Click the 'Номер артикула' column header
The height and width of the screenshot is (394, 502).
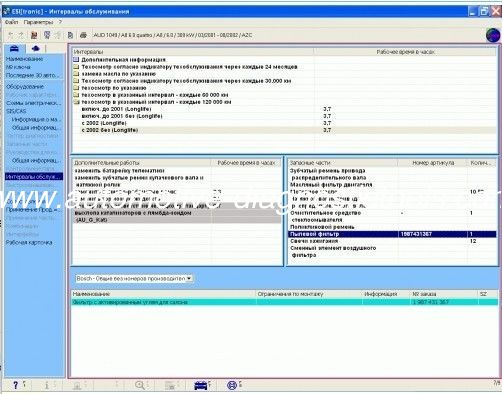(x=433, y=163)
